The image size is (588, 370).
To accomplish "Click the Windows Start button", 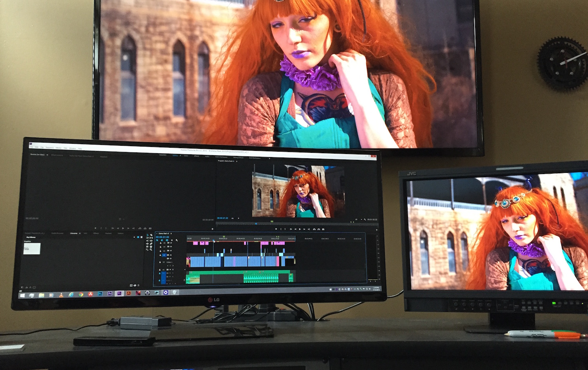I will (22, 294).
